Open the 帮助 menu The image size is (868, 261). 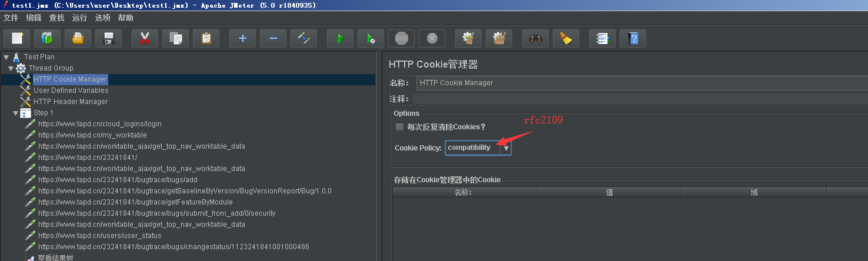(126, 18)
